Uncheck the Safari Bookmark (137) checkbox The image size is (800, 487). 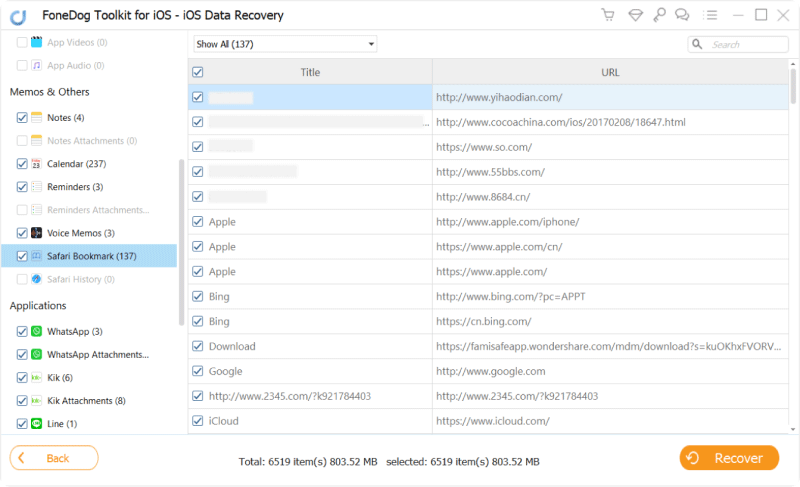[22, 256]
